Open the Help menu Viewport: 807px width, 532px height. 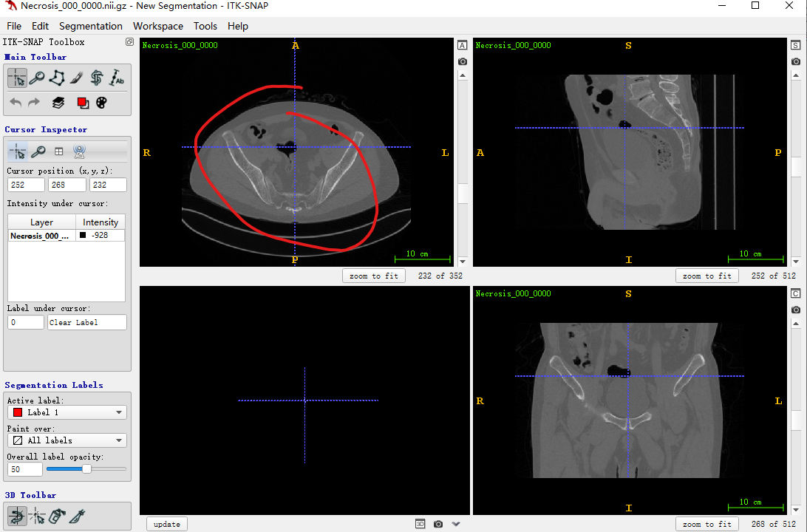(x=238, y=26)
